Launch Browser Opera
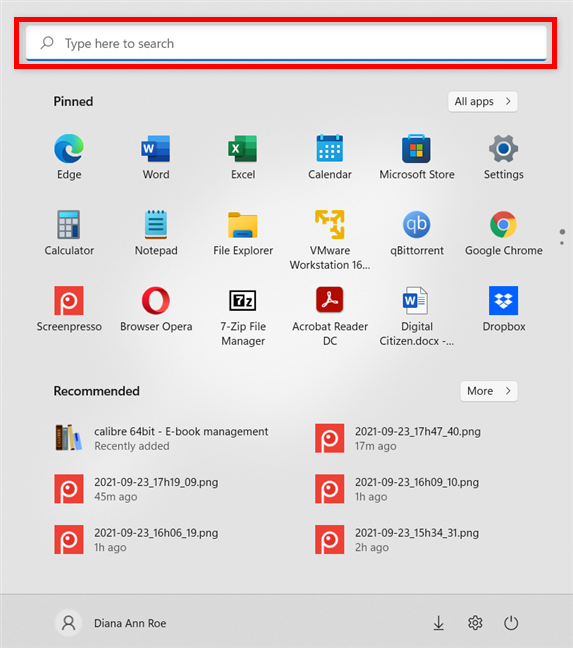The image size is (573, 648). click(156, 309)
